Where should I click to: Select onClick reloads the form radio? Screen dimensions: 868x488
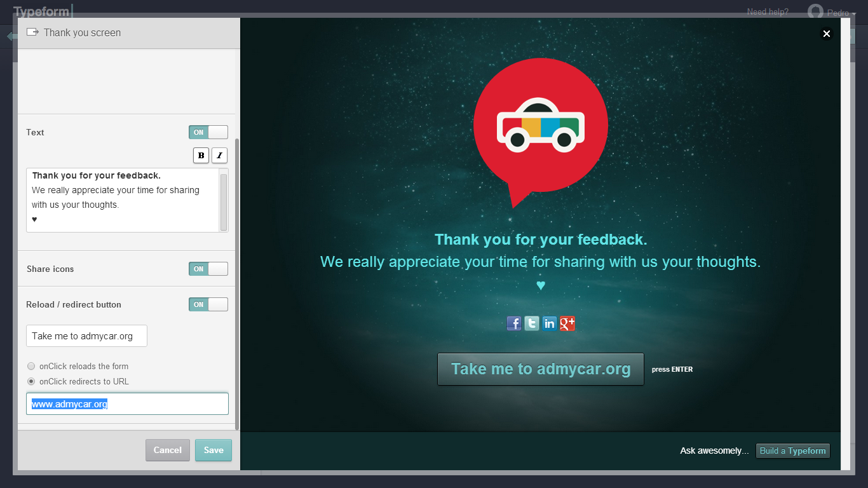31,366
